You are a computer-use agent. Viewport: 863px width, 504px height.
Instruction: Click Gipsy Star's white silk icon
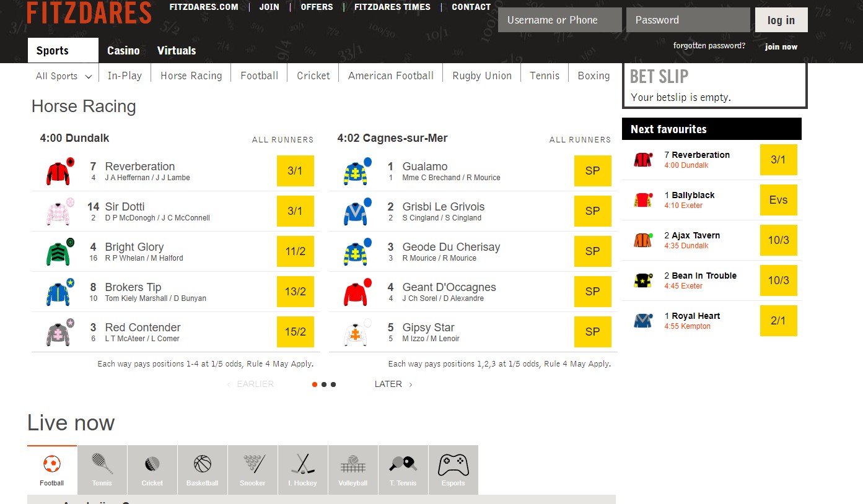point(358,332)
